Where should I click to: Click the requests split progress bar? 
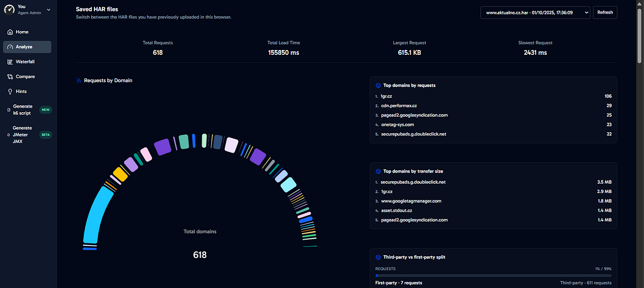(493, 276)
